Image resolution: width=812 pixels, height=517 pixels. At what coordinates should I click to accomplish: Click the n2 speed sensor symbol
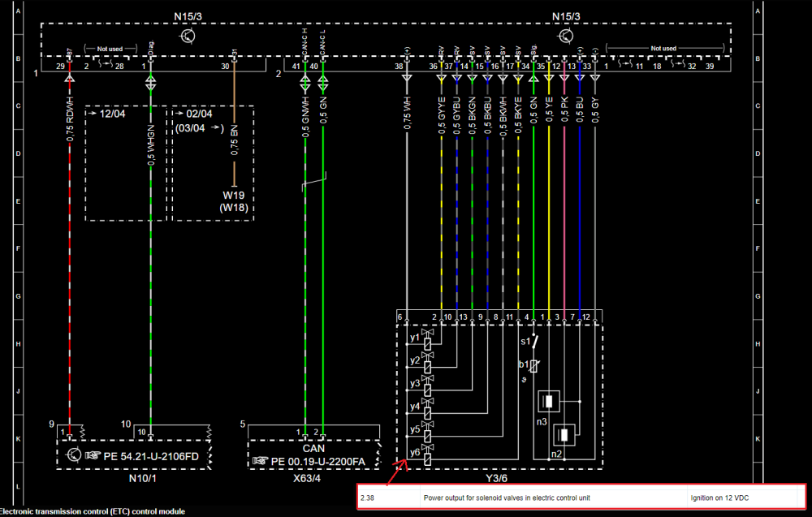click(564, 435)
